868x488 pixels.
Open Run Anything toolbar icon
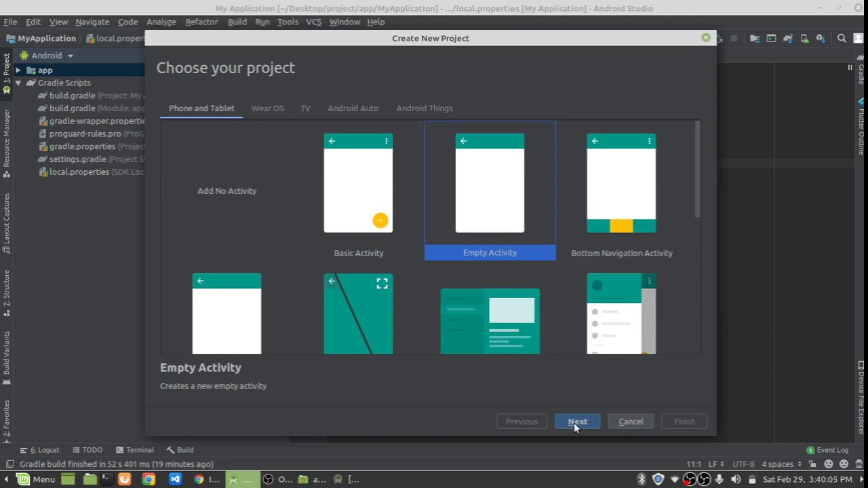point(771,39)
